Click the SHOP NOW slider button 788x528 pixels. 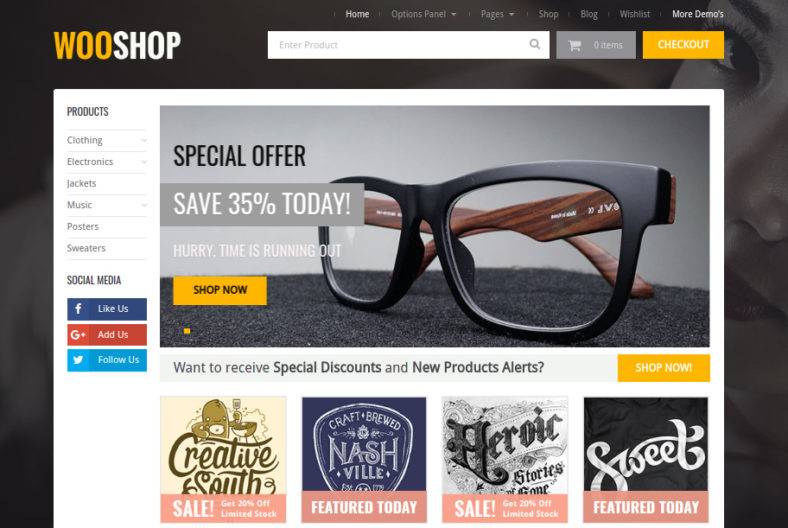pyautogui.click(x=220, y=290)
